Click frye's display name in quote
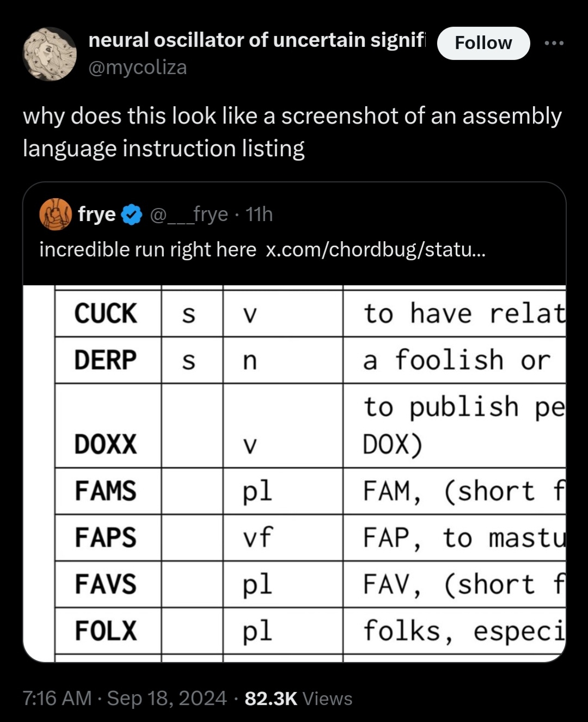This screenshot has width=588, height=722. pyautogui.click(x=97, y=215)
